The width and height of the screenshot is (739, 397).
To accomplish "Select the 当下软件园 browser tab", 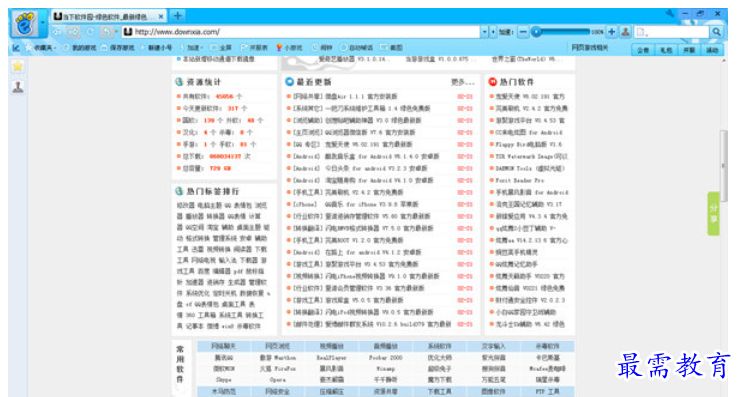I will 108,17.
